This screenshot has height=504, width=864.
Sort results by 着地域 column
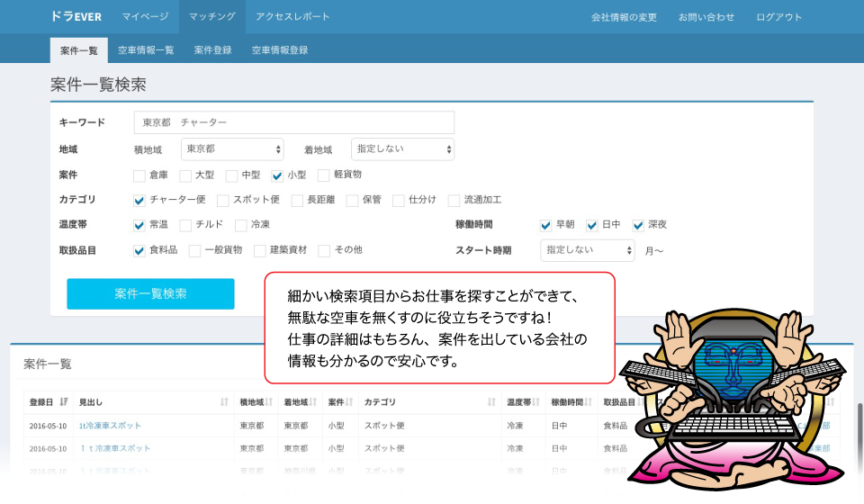[x=300, y=401]
